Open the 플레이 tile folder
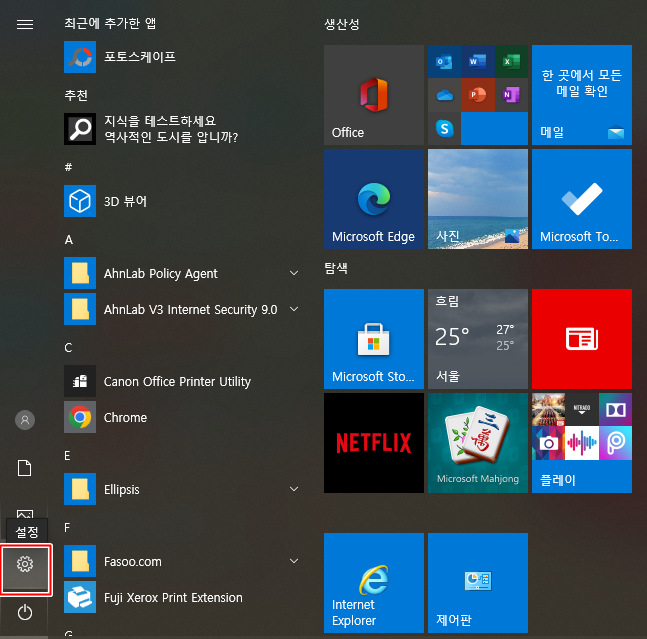This screenshot has width=647, height=639. (x=582, y=443)
